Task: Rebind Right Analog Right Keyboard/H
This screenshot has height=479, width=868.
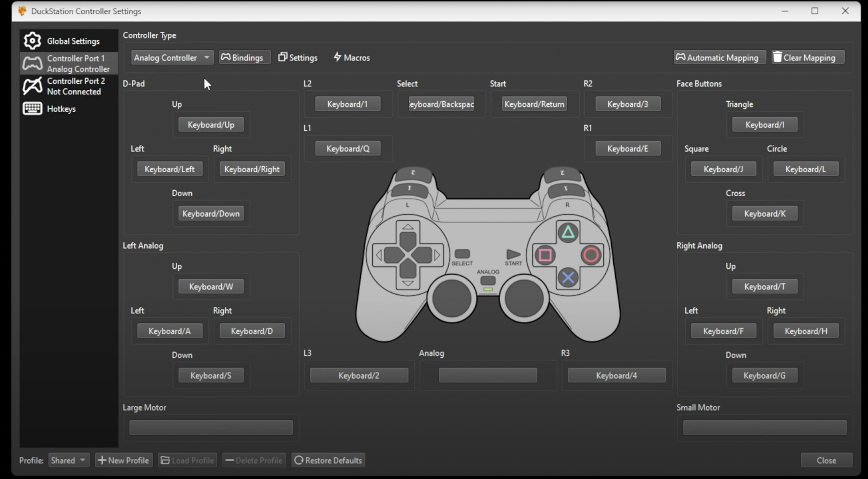Action: click(806, 331)
